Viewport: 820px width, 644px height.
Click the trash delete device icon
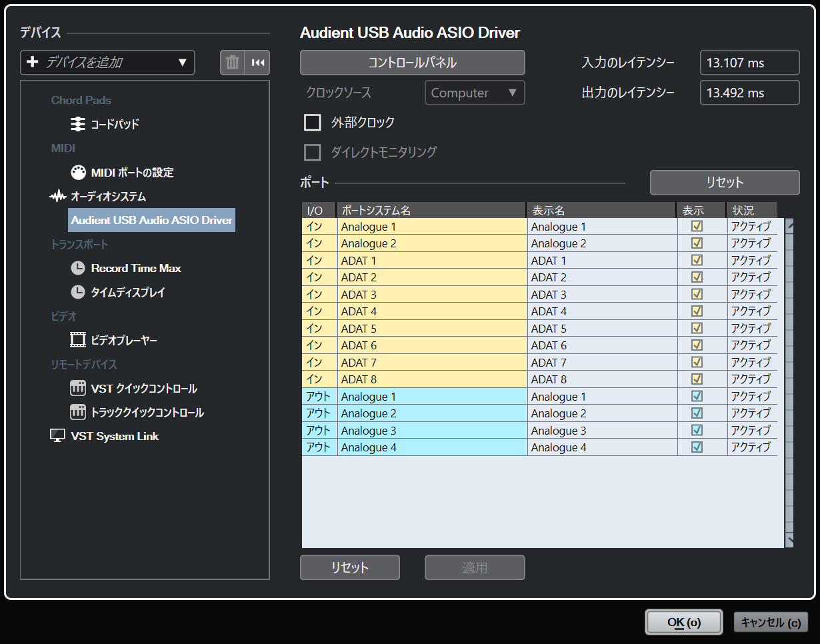pos(232,63)
